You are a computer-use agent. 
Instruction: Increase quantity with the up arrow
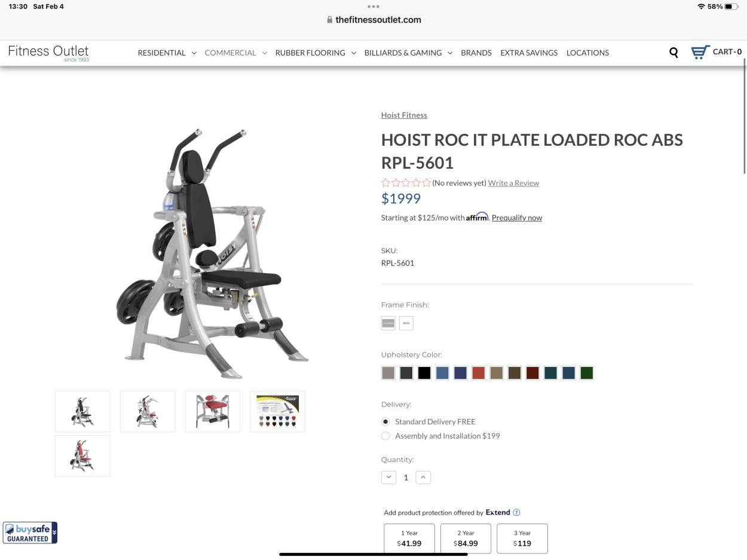point(423,477)
